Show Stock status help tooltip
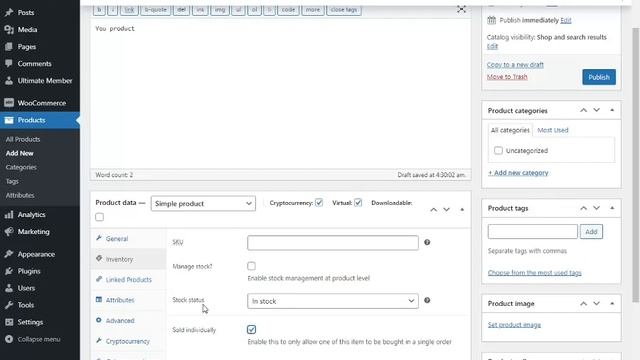This screenshot has height=360, width=640. pos(427,300)
